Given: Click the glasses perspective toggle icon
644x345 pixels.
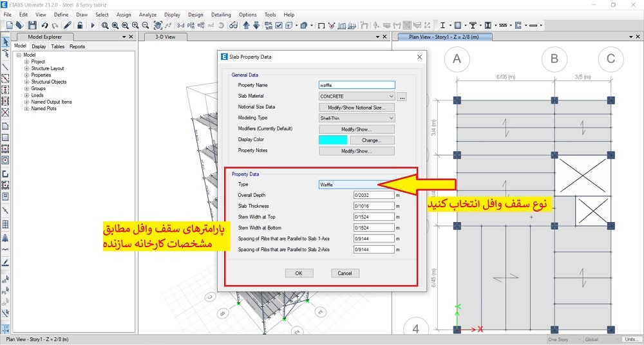Looking at the screenshot, I should click(x=233, y=25).
